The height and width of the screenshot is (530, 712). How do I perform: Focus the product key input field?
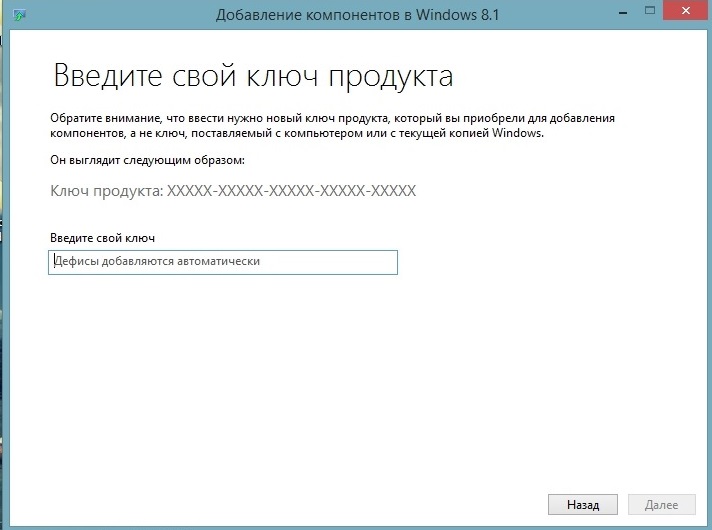[222, 261]
